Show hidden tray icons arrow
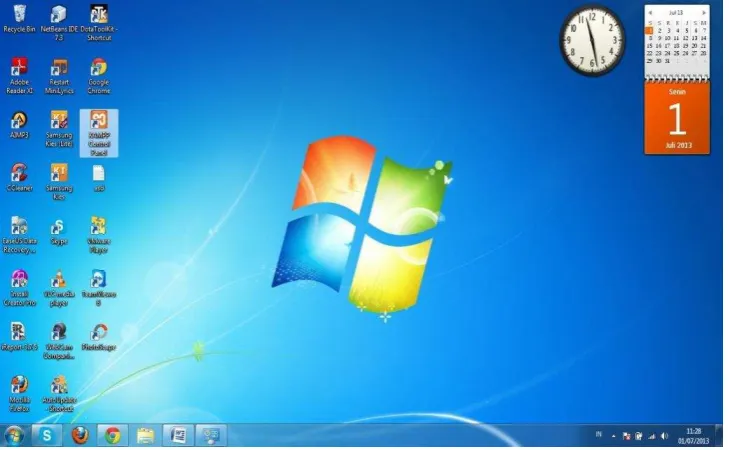This screenshot has width=729, height=450. 614,436
